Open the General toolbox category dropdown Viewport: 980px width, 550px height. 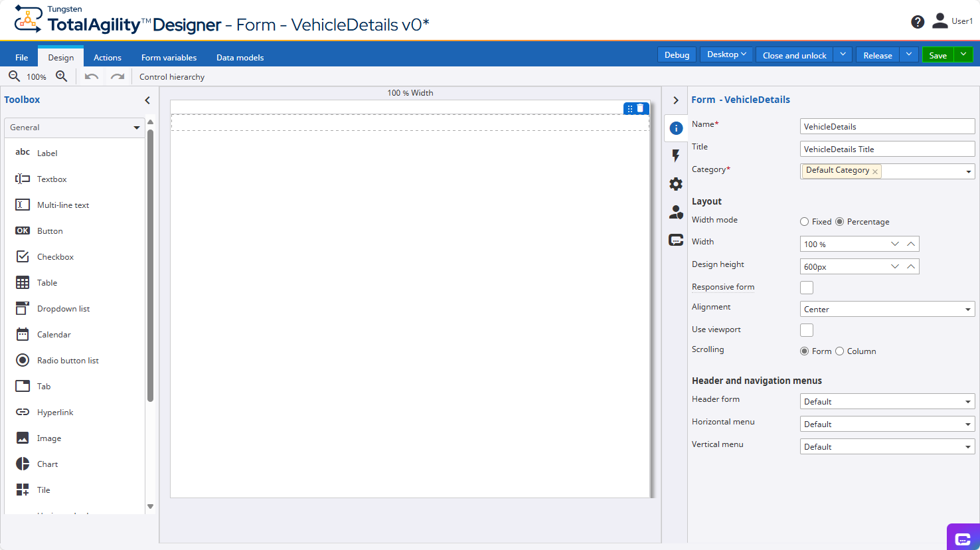[74, 128]
